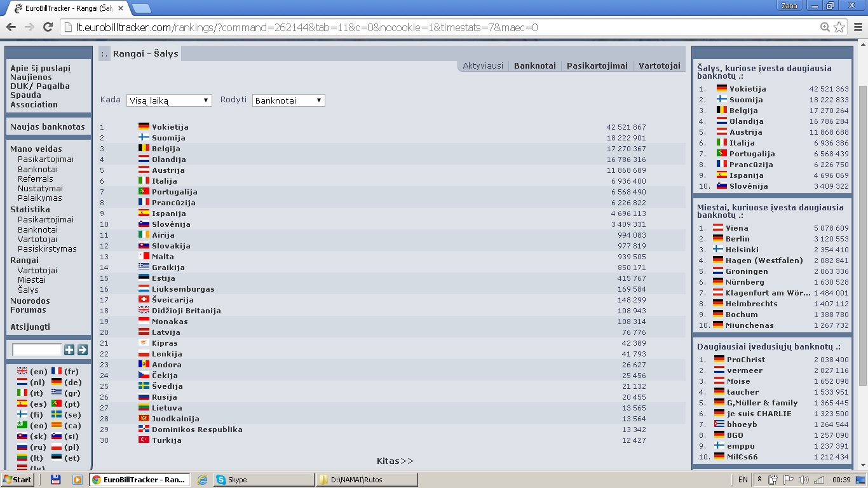Screen dimensions: 868x488
Task: Switch language with the Polish (pl) flag
Action: point(57,447)
